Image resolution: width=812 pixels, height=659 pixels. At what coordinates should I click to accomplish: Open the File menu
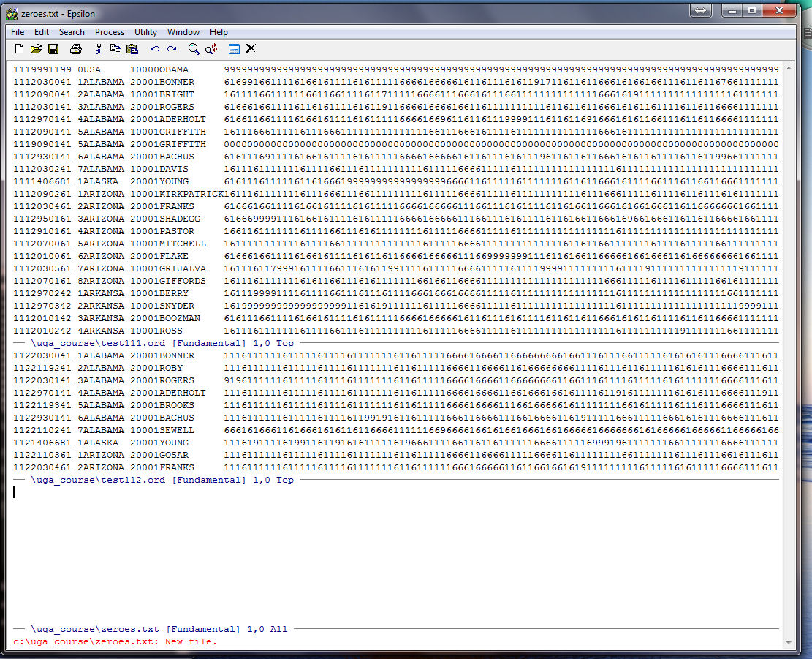pyautogui.click(x=18, y=32)
